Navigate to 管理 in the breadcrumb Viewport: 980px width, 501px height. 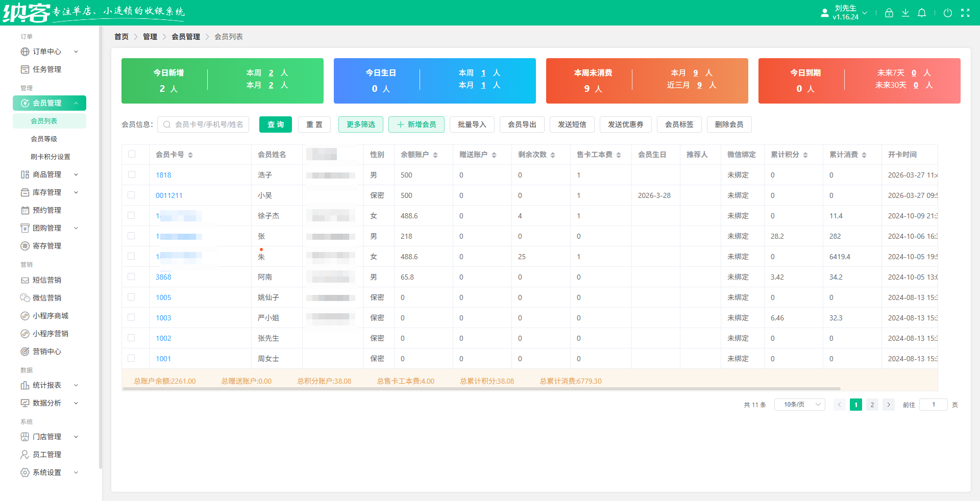[x=150, y=37]
